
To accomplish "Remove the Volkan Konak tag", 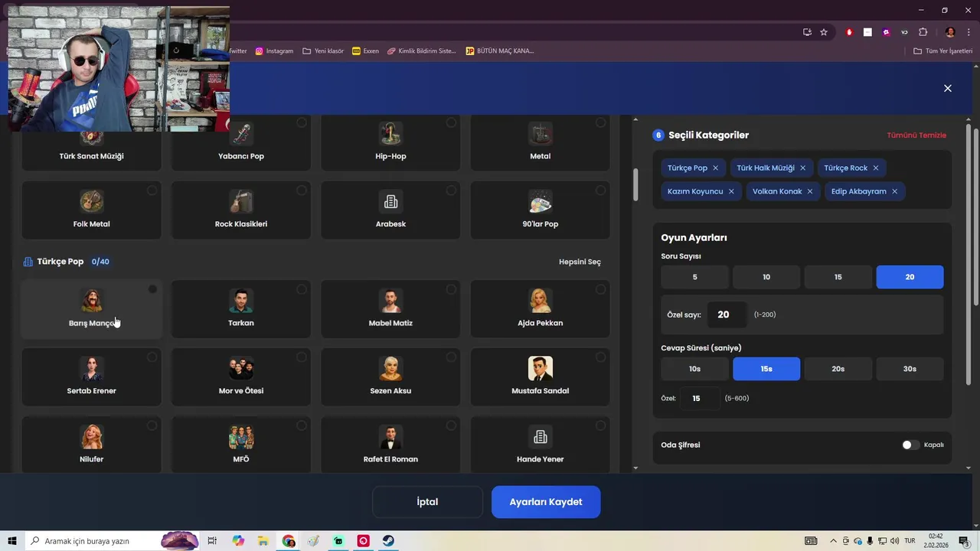I will [809, 191].
